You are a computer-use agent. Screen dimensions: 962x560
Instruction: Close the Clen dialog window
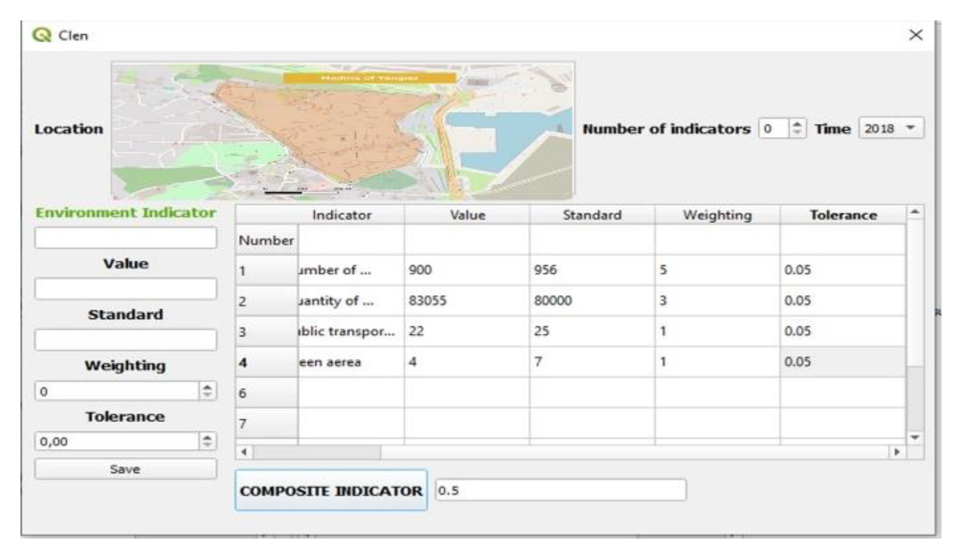(x=916, y=35)
